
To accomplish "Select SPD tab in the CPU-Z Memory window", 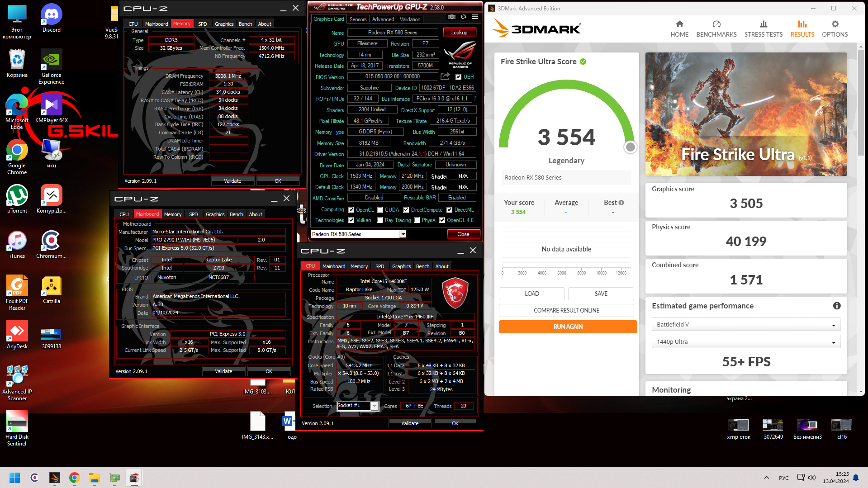I will click(x=203, y=24).
